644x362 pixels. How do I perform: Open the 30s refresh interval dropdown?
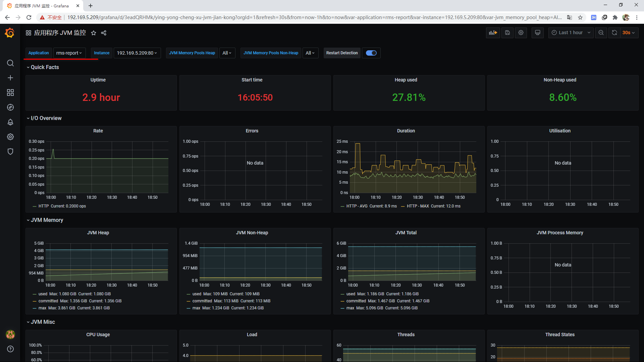tap(629, 33)
